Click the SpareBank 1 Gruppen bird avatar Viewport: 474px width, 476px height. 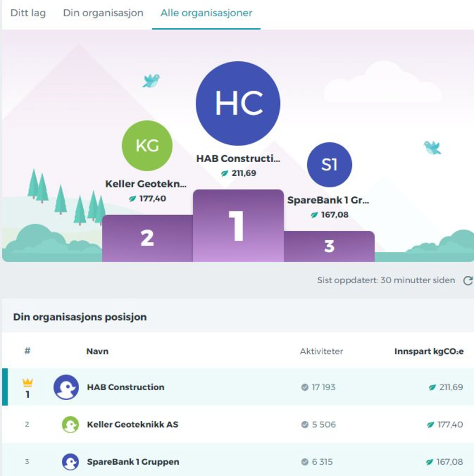click(x=70, y=462)
